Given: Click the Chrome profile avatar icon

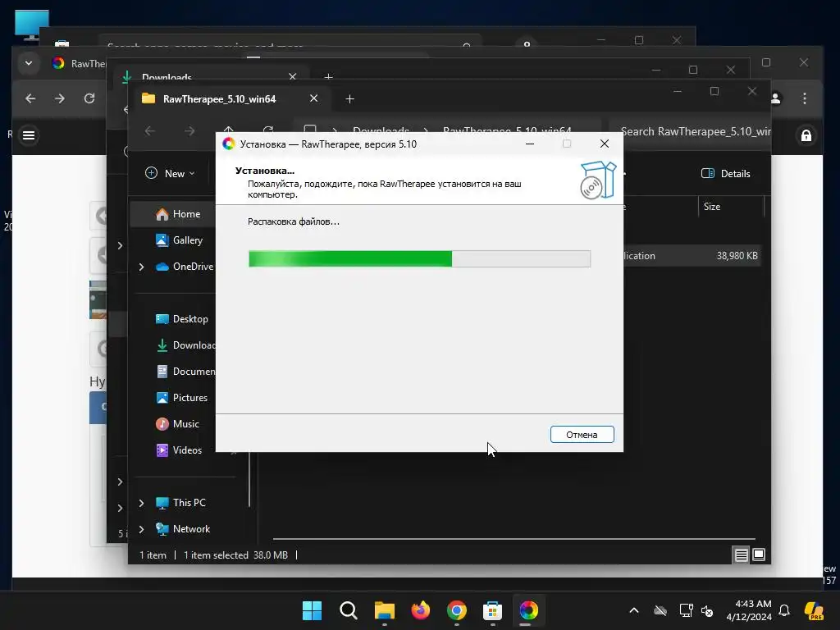Looking at the screenshot, I should (x=776, y=98).
